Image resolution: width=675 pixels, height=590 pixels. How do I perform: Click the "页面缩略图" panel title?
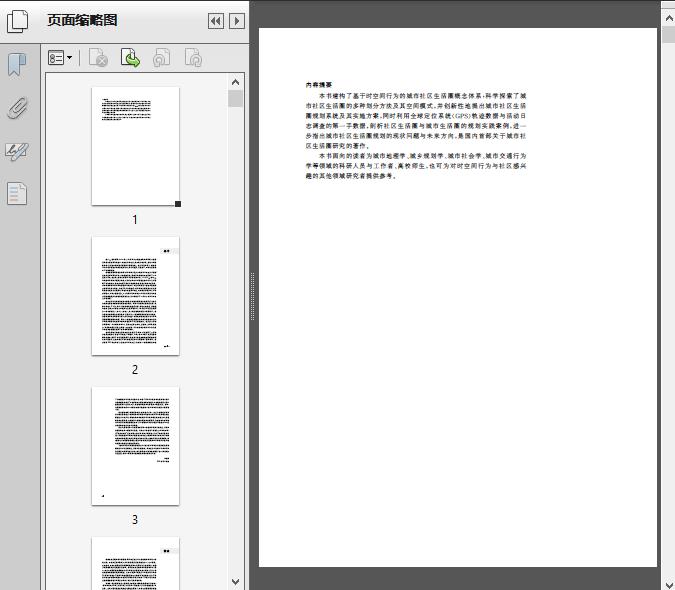[x=82, y=20]
